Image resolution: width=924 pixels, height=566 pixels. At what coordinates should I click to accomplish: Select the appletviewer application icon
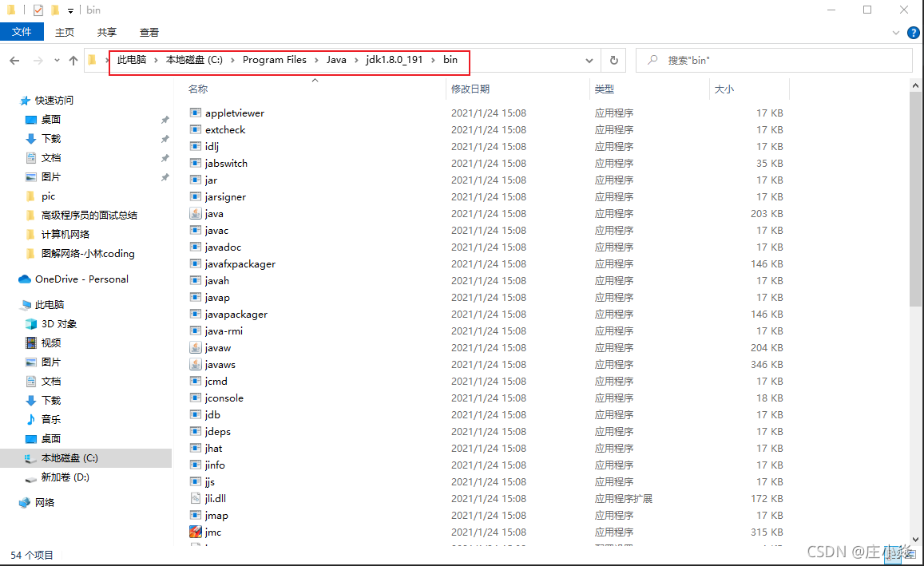(196, 113)
